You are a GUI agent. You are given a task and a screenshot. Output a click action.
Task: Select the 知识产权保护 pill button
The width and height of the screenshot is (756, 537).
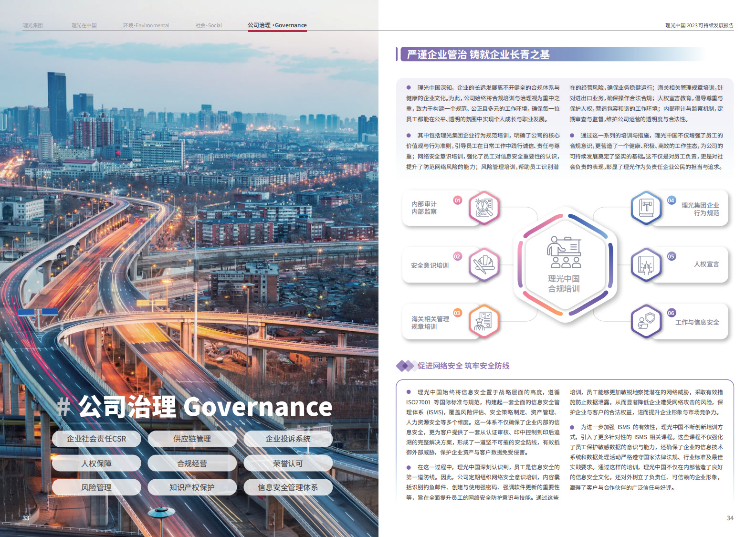coord(192,487)
